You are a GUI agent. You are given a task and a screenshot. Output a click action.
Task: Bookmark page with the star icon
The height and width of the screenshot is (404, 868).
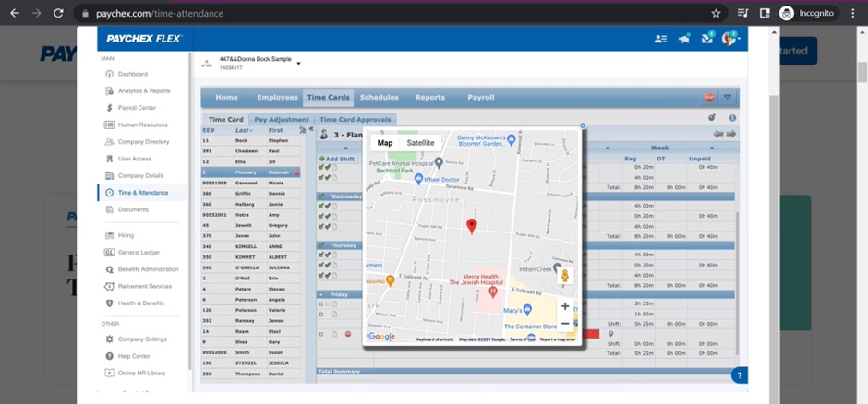716,13
